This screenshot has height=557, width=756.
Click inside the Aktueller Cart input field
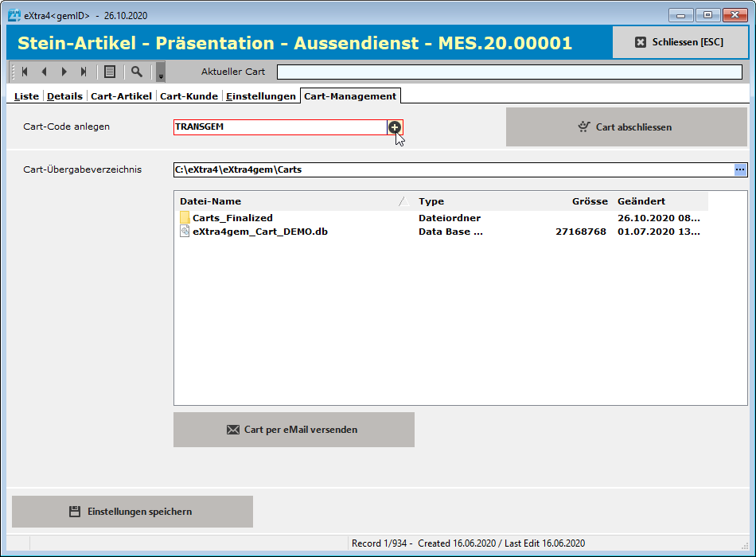[509, 72]
